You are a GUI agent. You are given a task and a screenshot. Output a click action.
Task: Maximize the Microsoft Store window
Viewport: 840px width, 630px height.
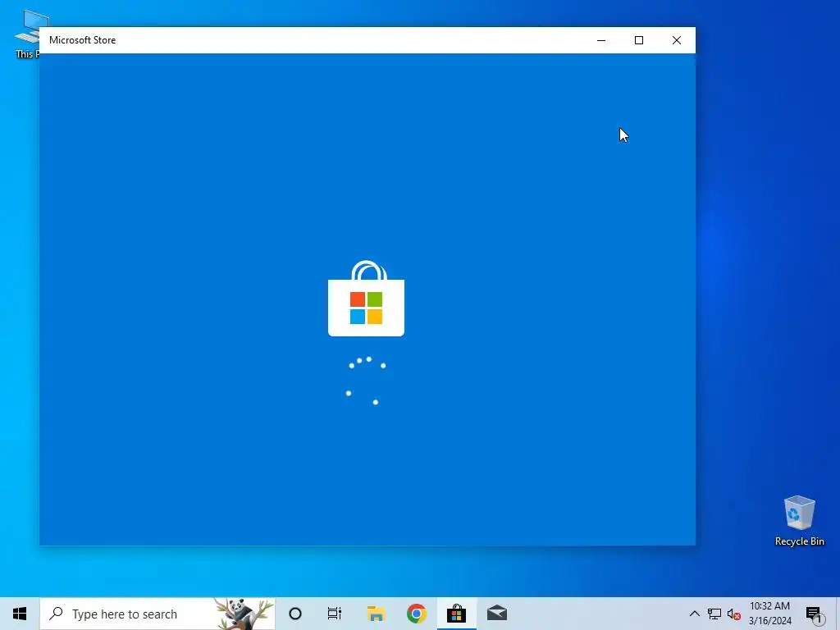click(x=638, y=40)
